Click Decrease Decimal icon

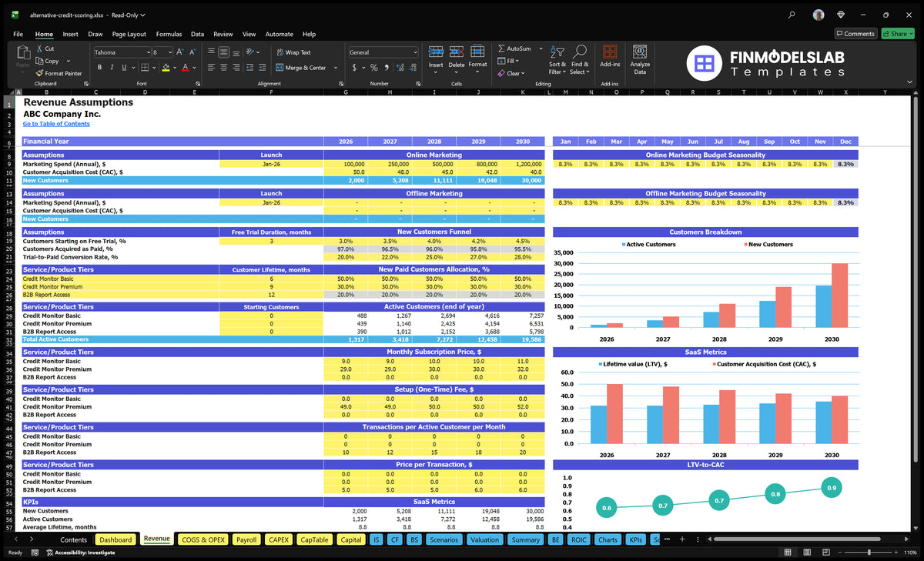click(x=412, y=68)
